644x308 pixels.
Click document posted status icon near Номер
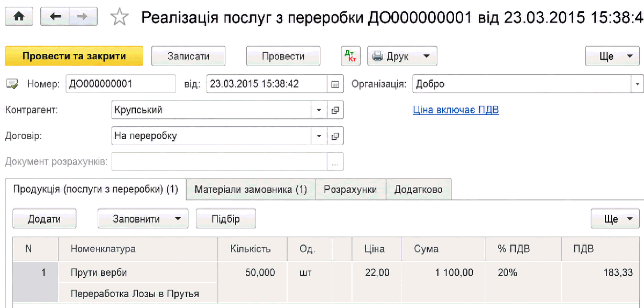[11, 84]
